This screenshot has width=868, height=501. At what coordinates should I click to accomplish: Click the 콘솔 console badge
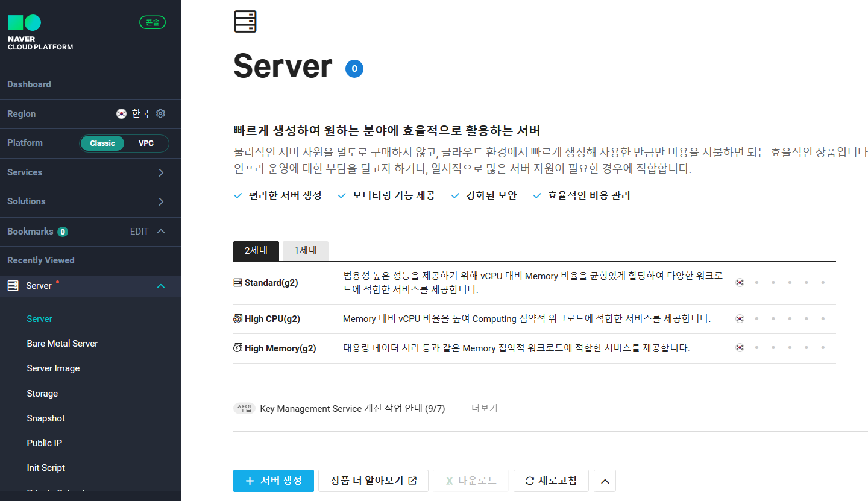point(153,22)
